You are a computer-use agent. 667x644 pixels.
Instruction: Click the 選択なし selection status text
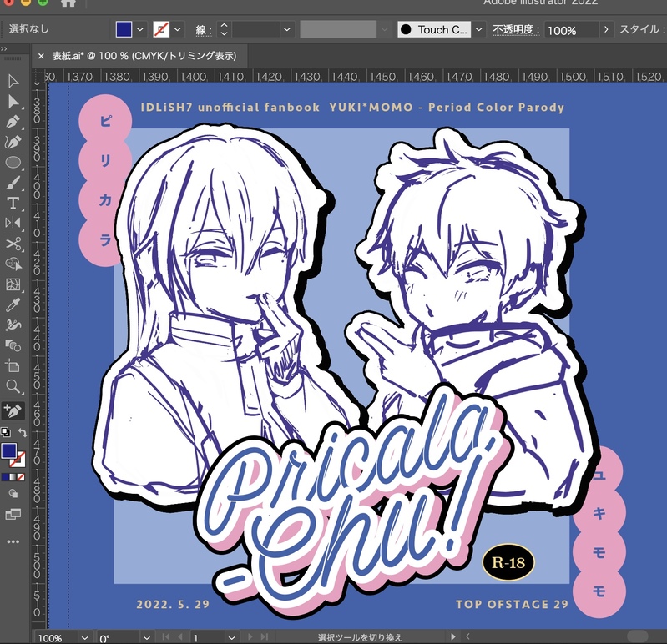coord(29,29)
